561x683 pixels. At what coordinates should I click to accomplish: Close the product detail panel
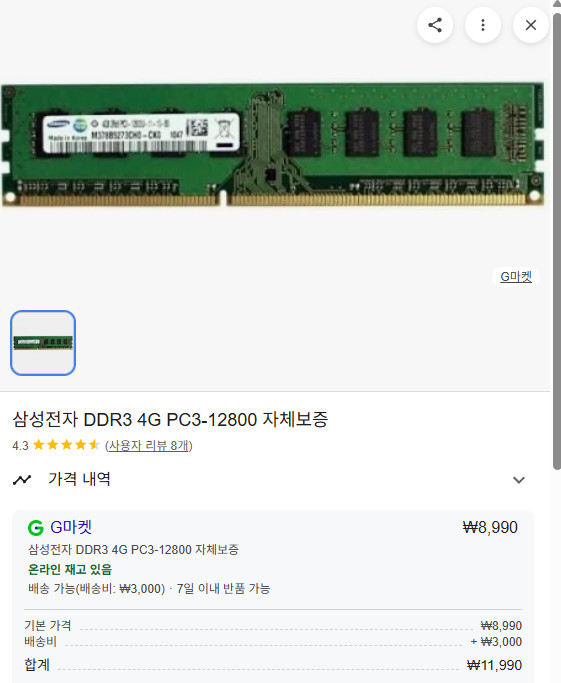531,25
